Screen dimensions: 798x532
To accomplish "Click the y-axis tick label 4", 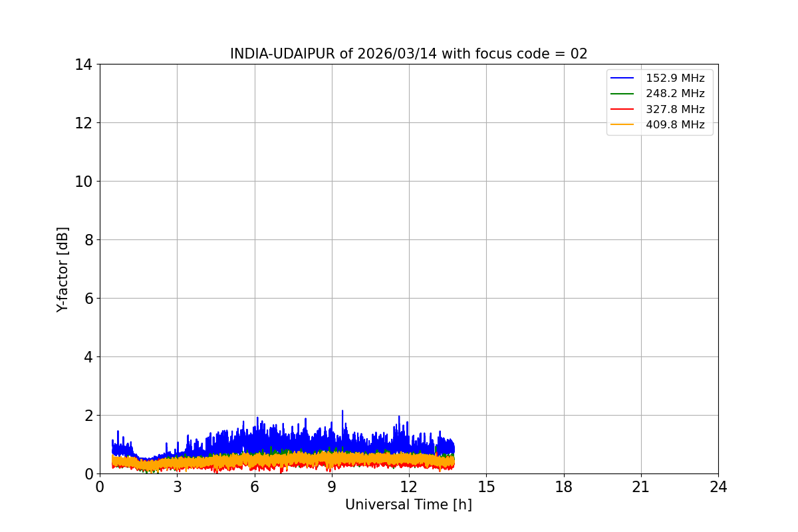I will pyautogui.click(x=88, y=357).
